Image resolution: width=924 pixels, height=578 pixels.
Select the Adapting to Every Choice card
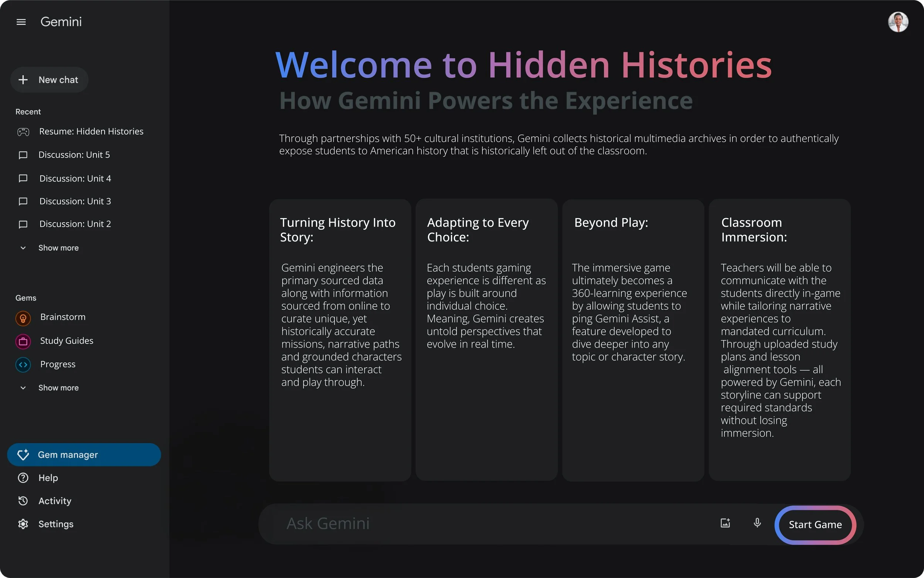[487, 340]
